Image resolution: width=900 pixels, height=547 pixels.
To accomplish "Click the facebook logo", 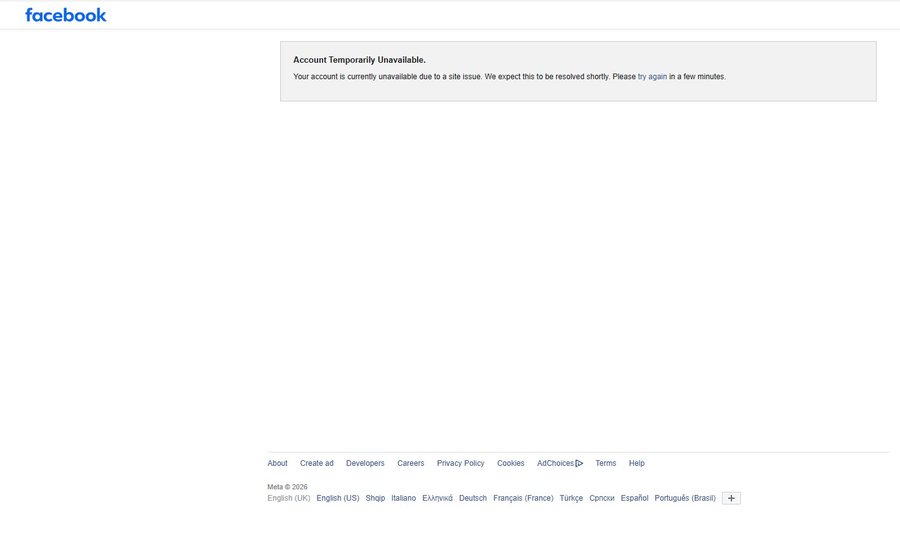I will 65,15.
